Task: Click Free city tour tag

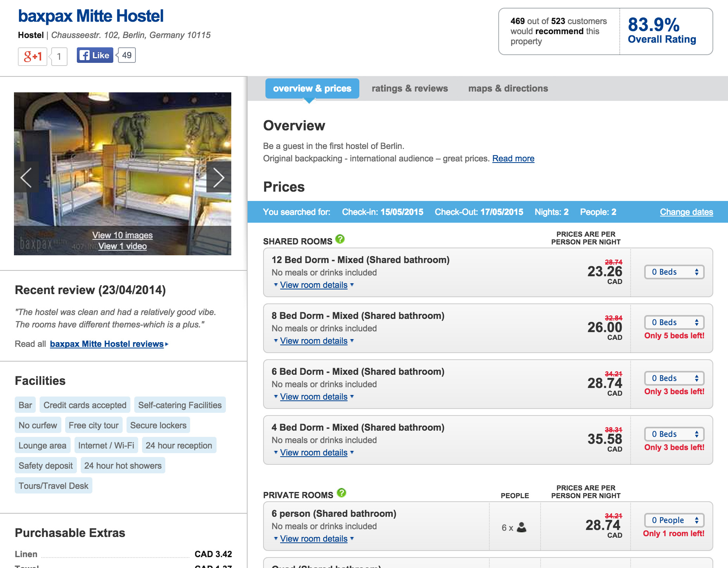Action: [x=94, y=425]
